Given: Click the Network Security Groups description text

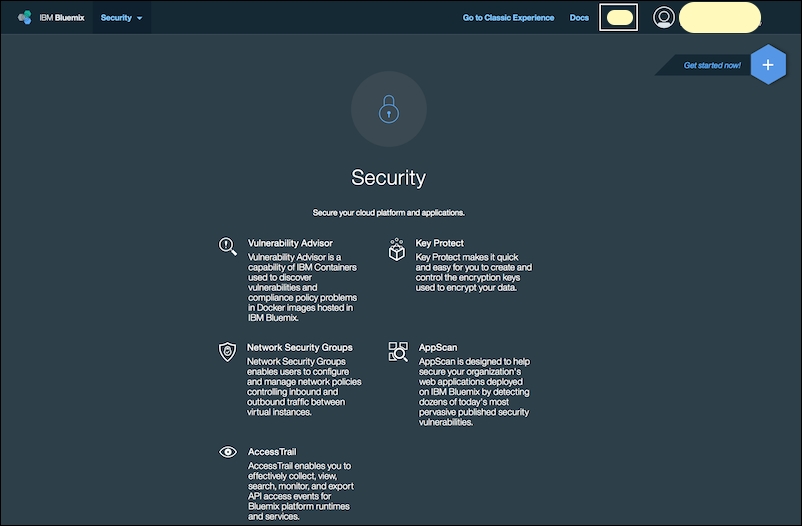Looking at the screenshot, I should click(x=304, y=387).
